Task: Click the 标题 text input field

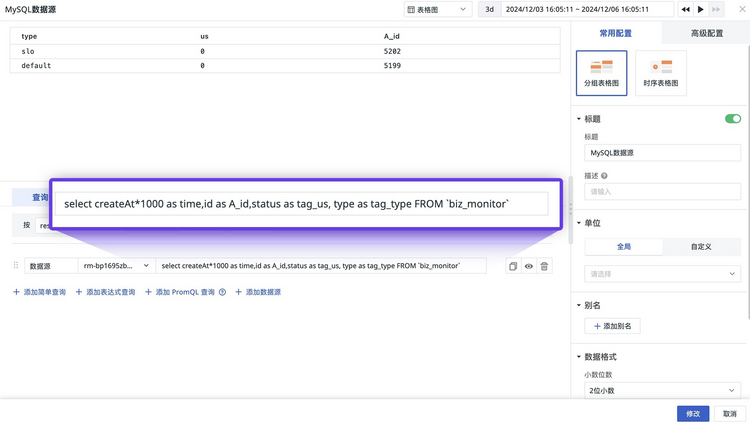Action: tap(662, 153)
